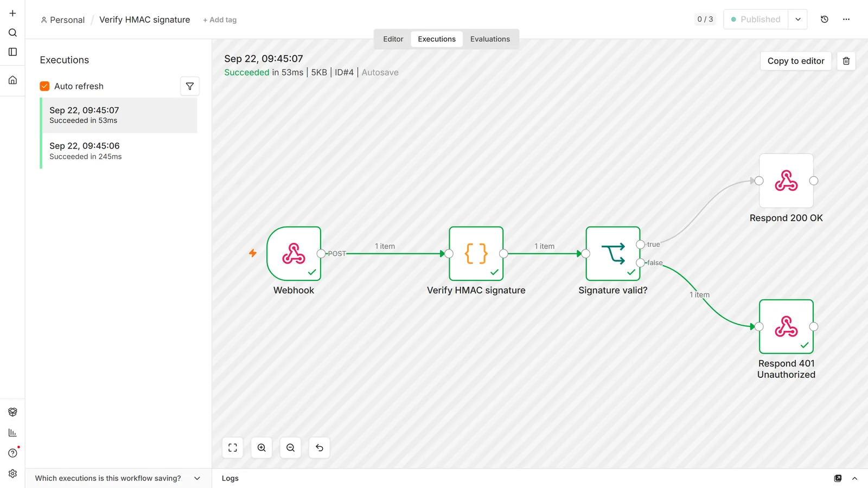Open the Published dropdown arrow
This screenshot has width=868, height=488.
[x=798, y=20]
